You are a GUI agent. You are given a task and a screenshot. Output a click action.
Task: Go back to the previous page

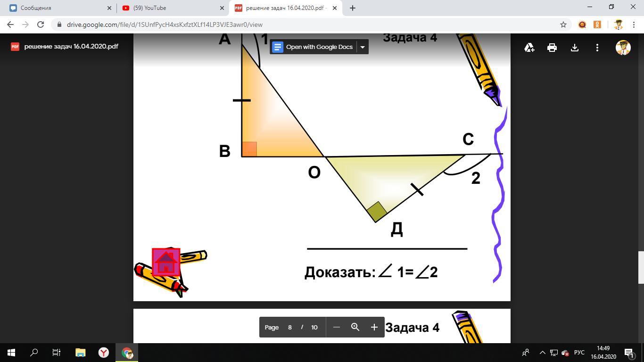10,25
